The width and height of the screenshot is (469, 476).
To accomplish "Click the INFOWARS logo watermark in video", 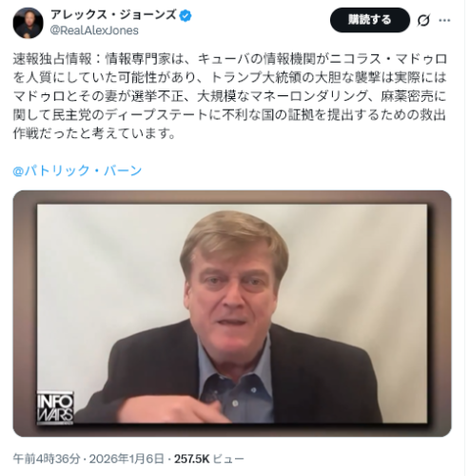I will click(55, 408).
